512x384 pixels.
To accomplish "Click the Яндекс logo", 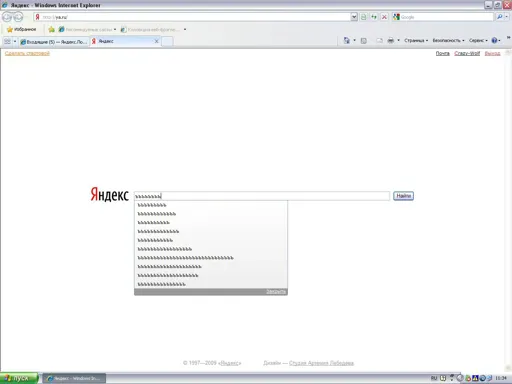I will tap(109, 194).
